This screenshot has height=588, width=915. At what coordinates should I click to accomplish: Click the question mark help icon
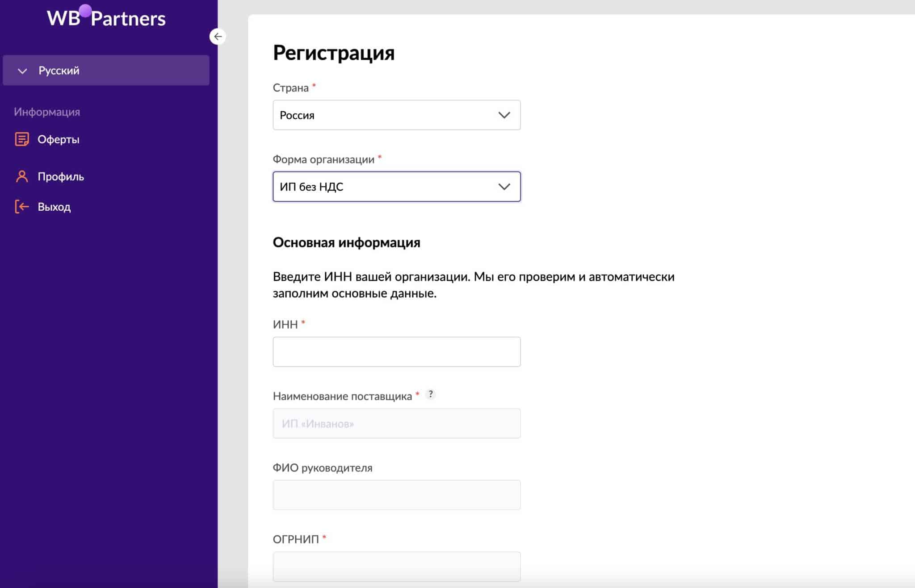tap(431, 394)
